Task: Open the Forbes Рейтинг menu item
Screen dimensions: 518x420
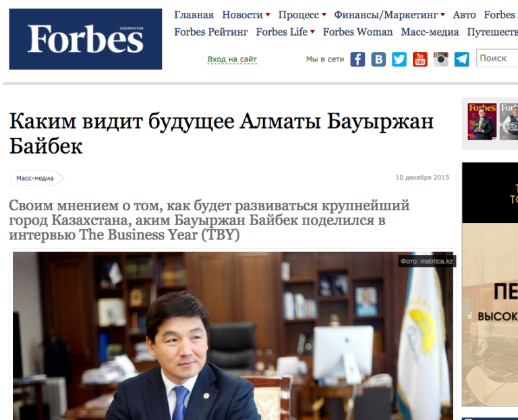Action: [x=210, y=32]
